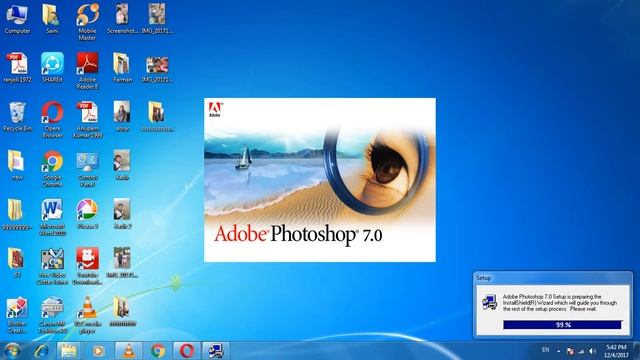640x360 pixels.
Task: Open the Farman folder
Action: pyautogui.click(x=122, y=68)
